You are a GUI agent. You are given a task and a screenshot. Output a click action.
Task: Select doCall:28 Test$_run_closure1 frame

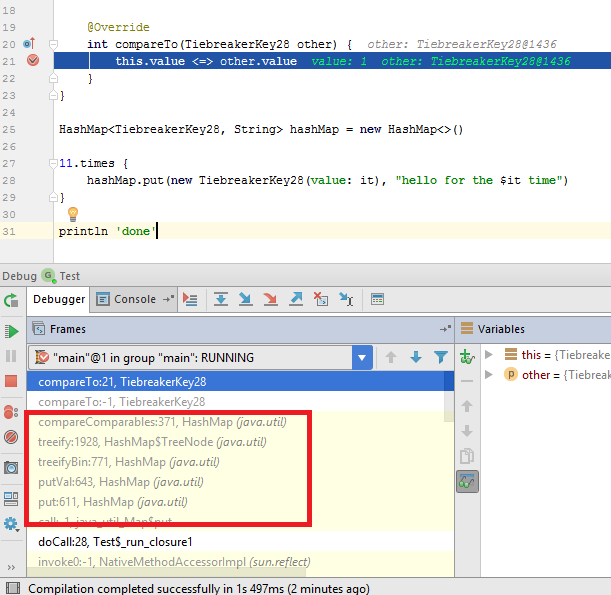pyautogui.click(x=115, y=541)
